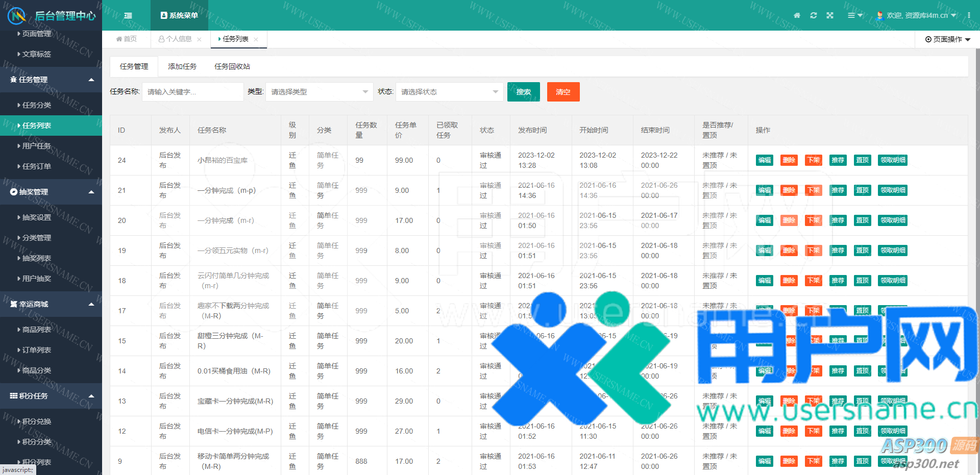Click the home icon in the top header
Image resolution: width=980 pixels, height=475 pixels.
[797, 15]
